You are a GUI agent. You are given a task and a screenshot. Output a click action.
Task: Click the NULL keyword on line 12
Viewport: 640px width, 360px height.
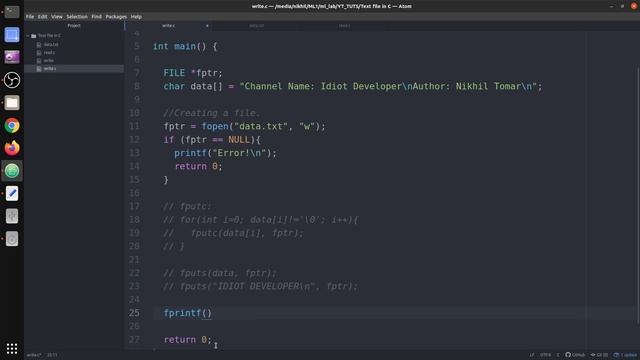tap(239, 140)
